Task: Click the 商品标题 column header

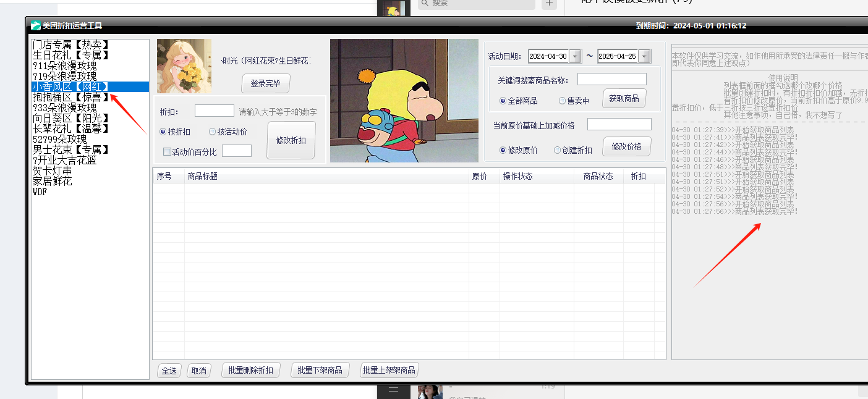Action: click(x=326, y=176)
